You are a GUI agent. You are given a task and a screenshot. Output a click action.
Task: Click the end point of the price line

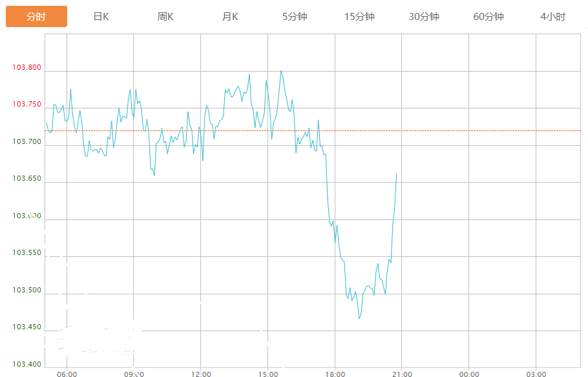pos(396,174)
